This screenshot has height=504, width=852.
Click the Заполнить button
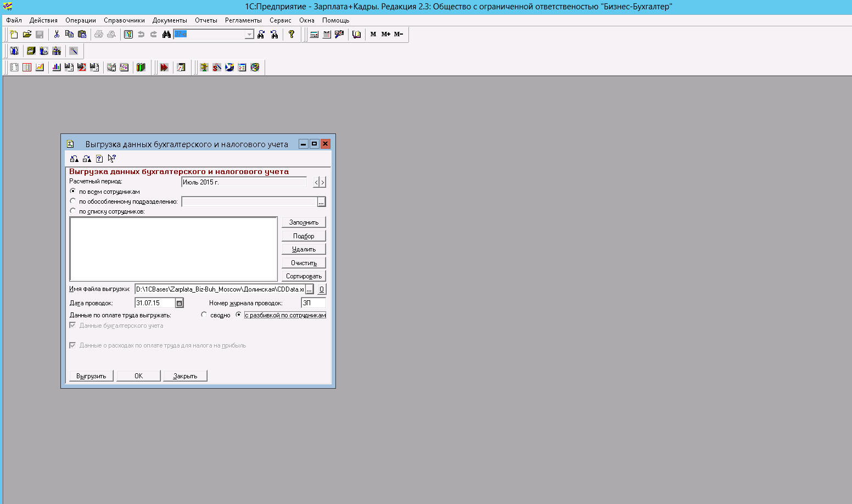click(x=304, y=222)
